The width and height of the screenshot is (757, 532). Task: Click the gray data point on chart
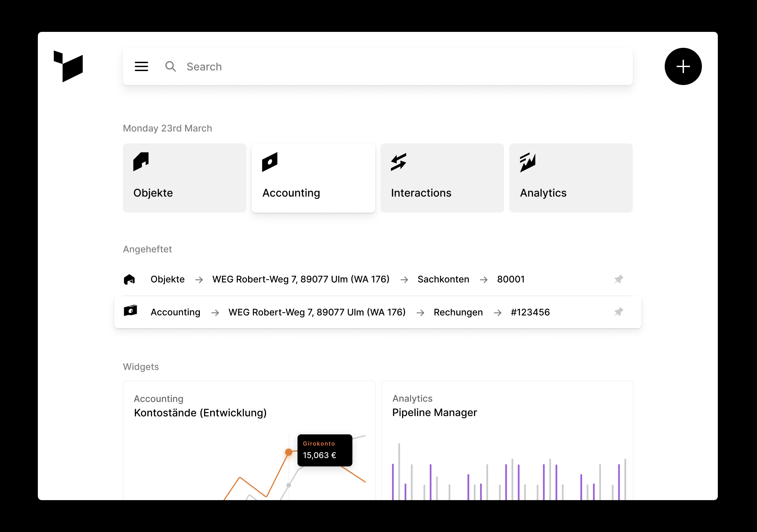(x=289, y=485)
